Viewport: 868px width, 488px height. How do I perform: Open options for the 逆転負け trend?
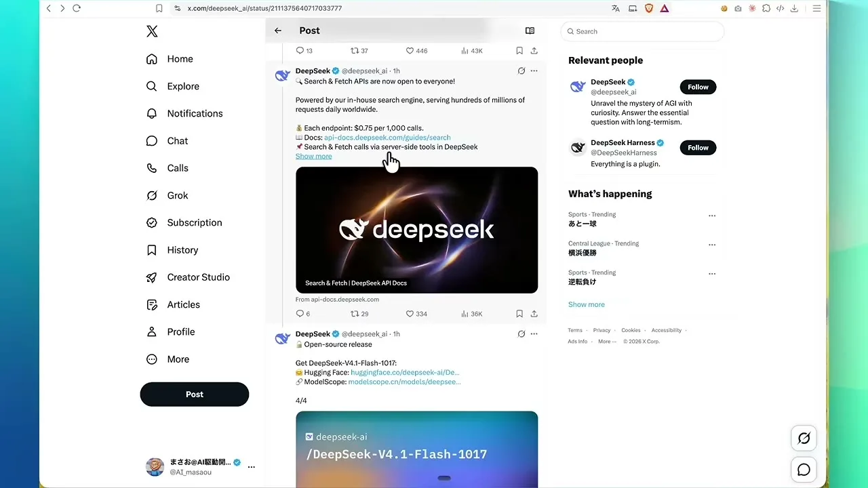[712, 274]
